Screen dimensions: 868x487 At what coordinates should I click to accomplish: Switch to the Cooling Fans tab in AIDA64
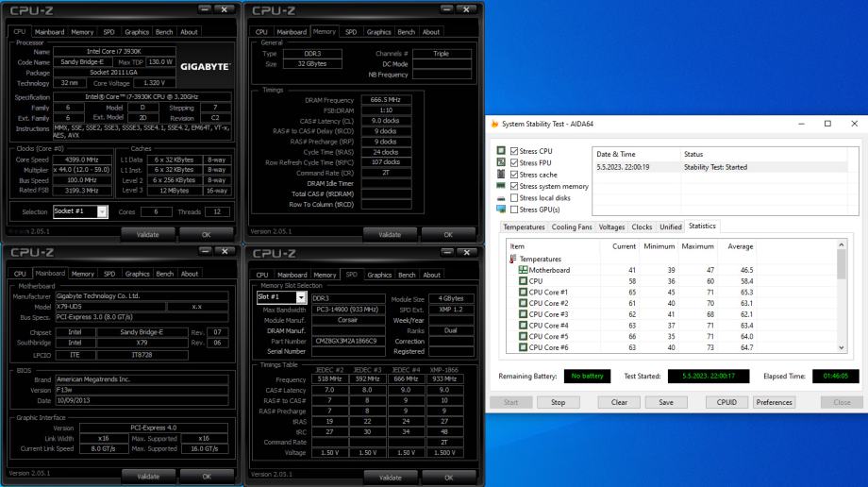point(572,227)
